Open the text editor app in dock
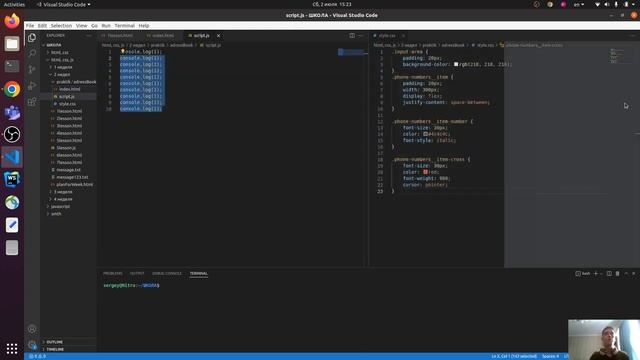 tap(12, 225)
